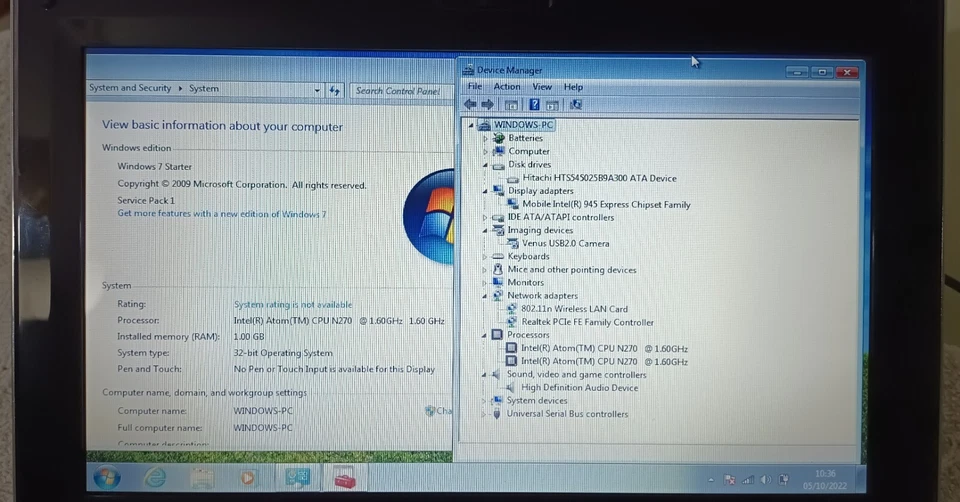The image size is (960, 502).
Task: Click System and Security breadcrumb
Action: tap(130, 88)
